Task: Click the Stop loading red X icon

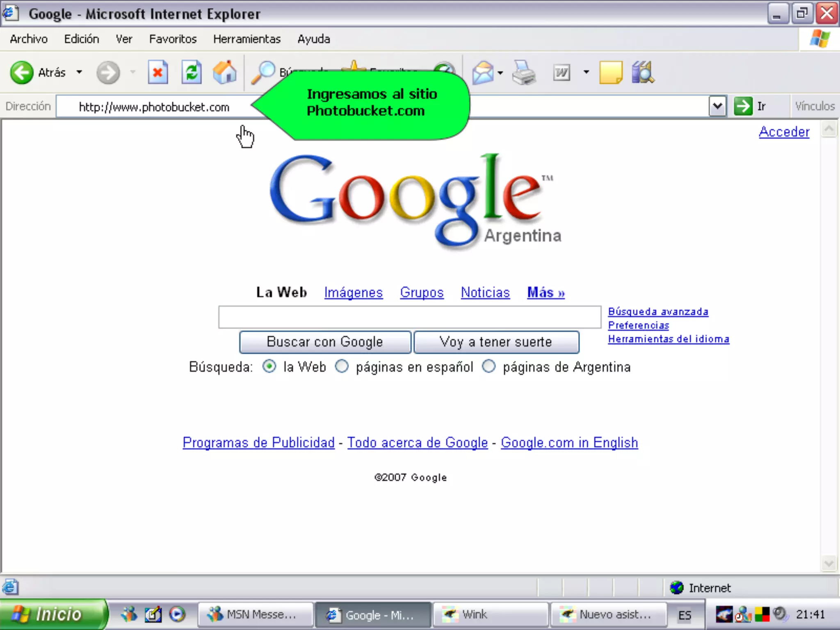Action: pyautogui.click(x=158, y=73)
